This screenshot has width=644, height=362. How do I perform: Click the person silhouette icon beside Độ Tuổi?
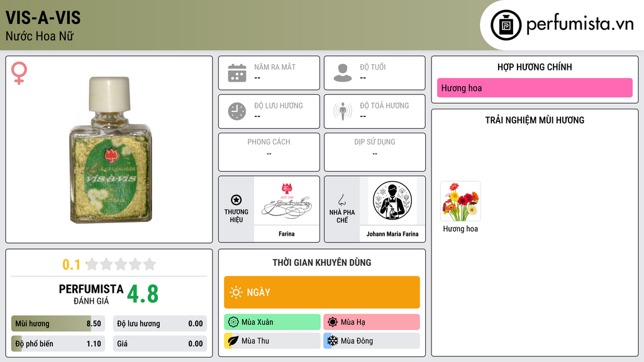click(343, 73)
